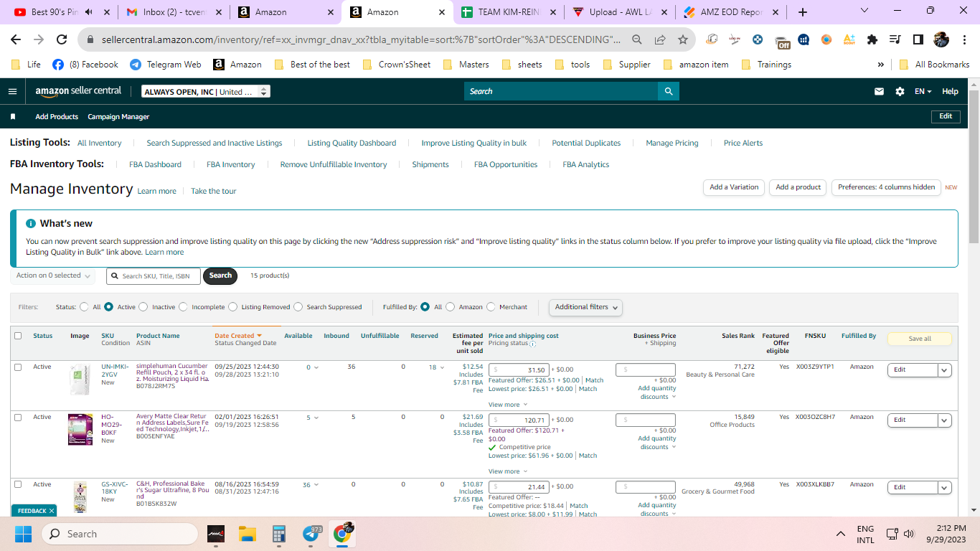Image resolution: width=980 pixels, height=551 pixels.
Task: Open the Seller Central hamburger menu
Action: (12, 91)
